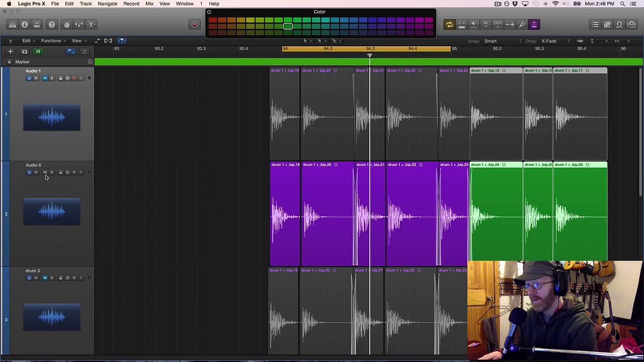Open the Drag X-Fade dropdown
The height and width of the screenshot is (362, 644).
coord(555,41)
